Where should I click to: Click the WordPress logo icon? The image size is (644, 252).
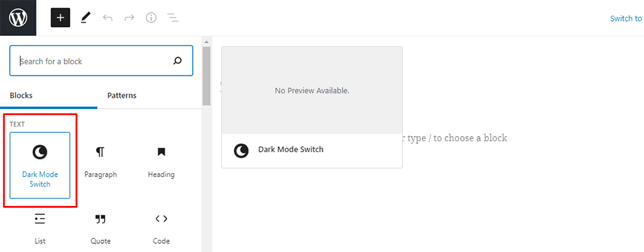pyautogui.click(x=18, y=18)
